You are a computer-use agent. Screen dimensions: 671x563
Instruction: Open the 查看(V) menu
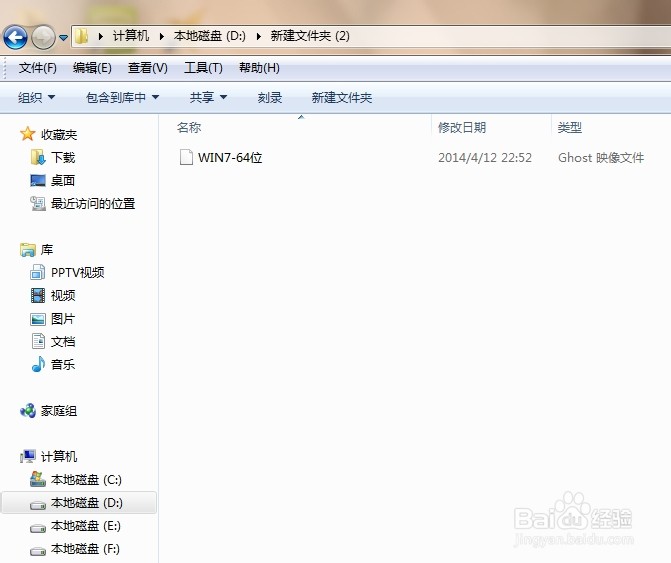(x=148, y=68)
